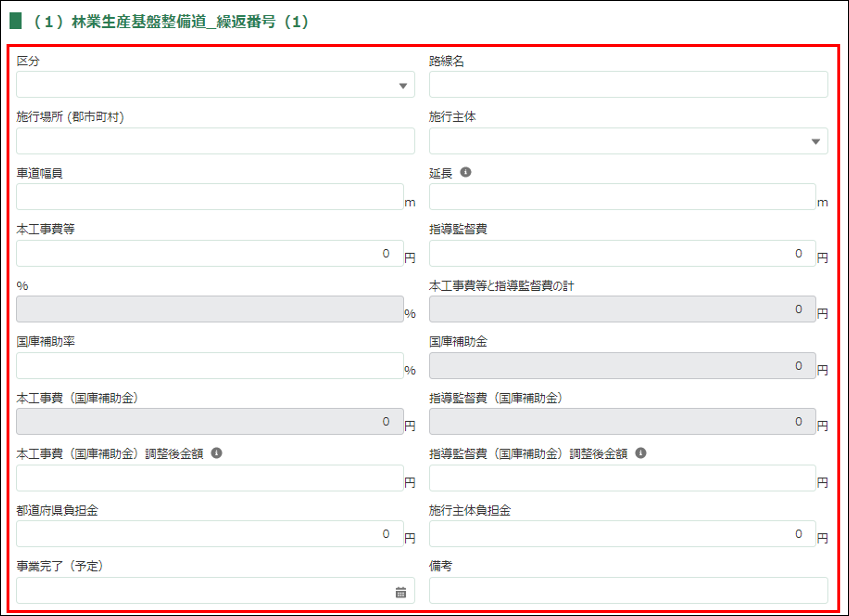
Task: Click 本工事費（国庫補助金）調整後金額 input field
Action: [210, 478]
